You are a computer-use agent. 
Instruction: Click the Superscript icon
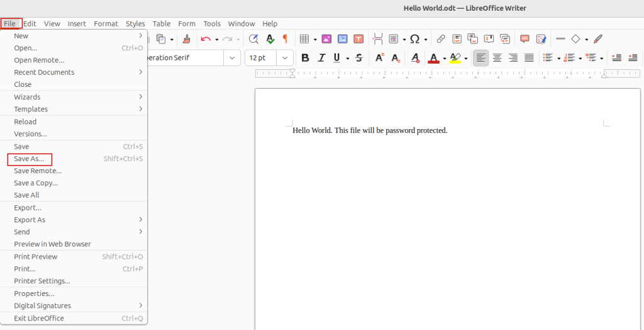point(379,58)
